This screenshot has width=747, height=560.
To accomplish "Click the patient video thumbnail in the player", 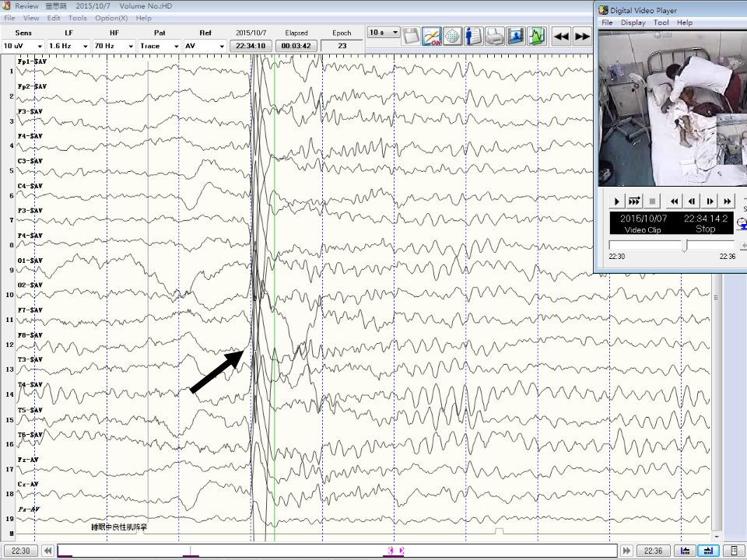I will point(672,108).
